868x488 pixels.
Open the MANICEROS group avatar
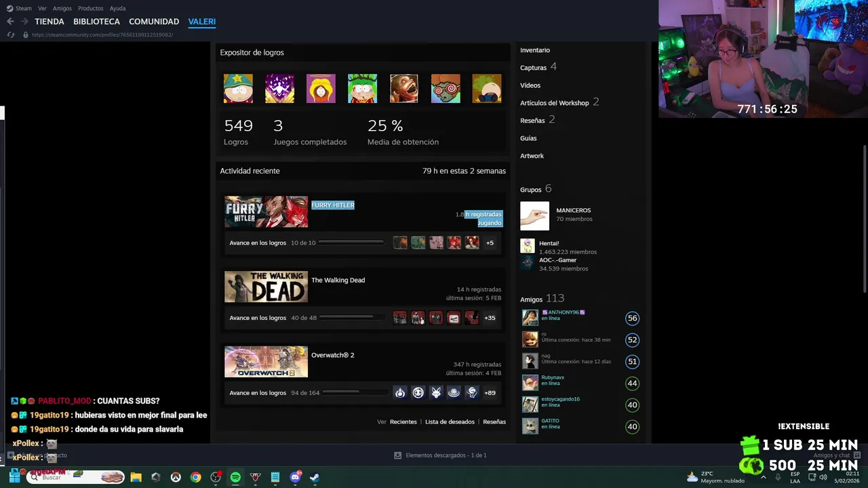coord(534,216)
